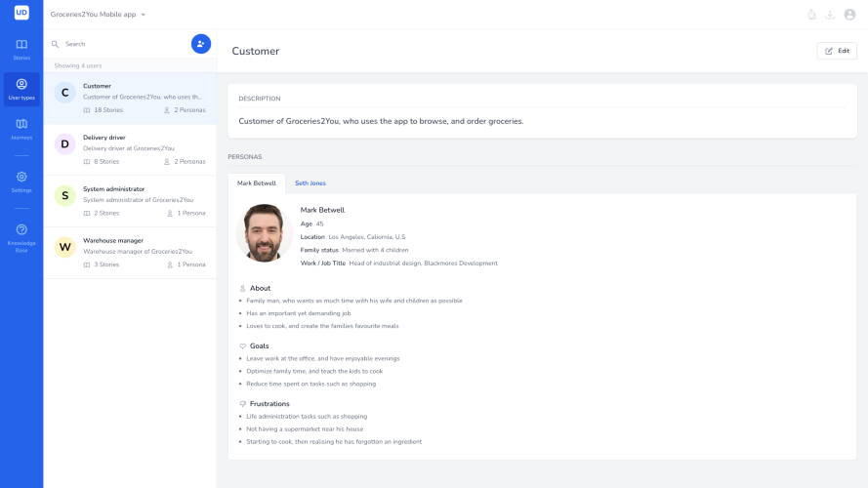Screen dimensions: 868x488
Task: Click the Location value Los Angeles
Action: [x=367, y=237]
